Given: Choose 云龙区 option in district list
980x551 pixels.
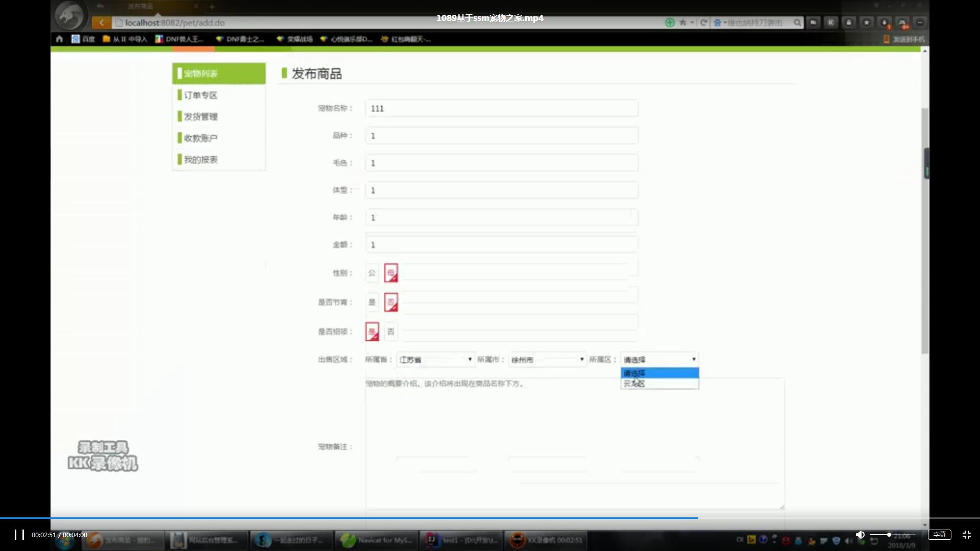Looking at the screenshot, I should pos(659,384).
